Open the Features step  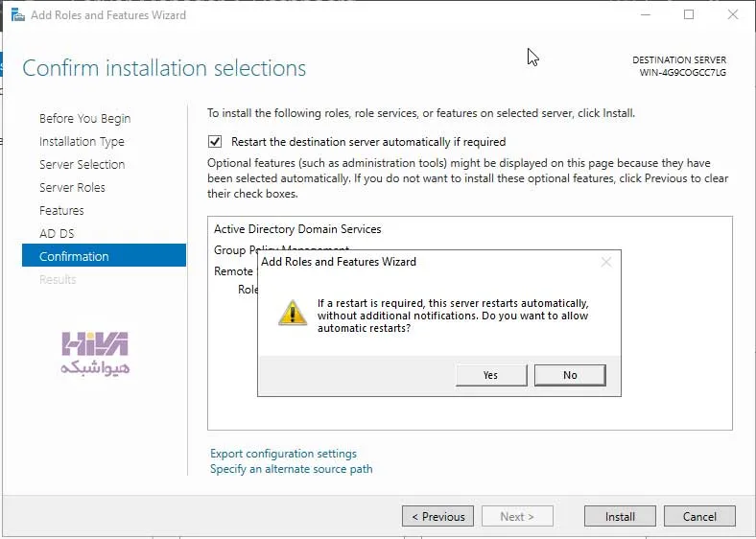tap(61, 211)
